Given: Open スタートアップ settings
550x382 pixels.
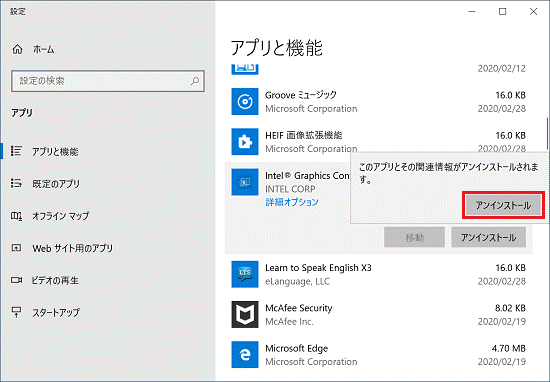Looking at the screenshot, I should point(56,313).
